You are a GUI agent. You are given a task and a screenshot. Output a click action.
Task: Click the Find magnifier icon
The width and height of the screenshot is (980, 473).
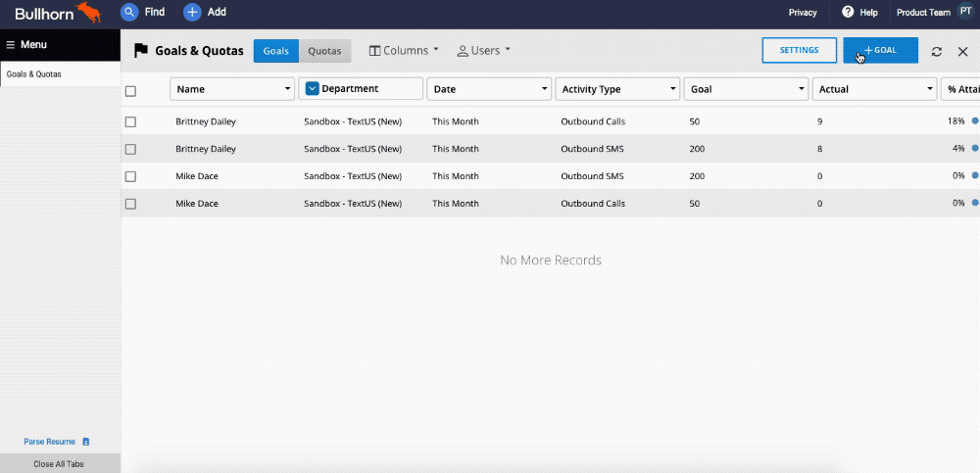point(129,13)
